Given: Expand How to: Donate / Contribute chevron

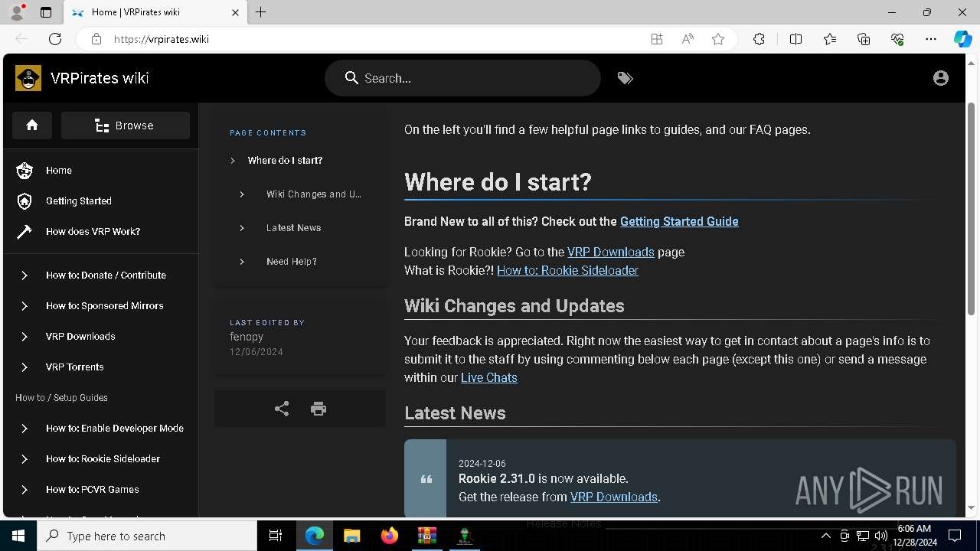Looking at the screenshot, I should pos(24,275).
